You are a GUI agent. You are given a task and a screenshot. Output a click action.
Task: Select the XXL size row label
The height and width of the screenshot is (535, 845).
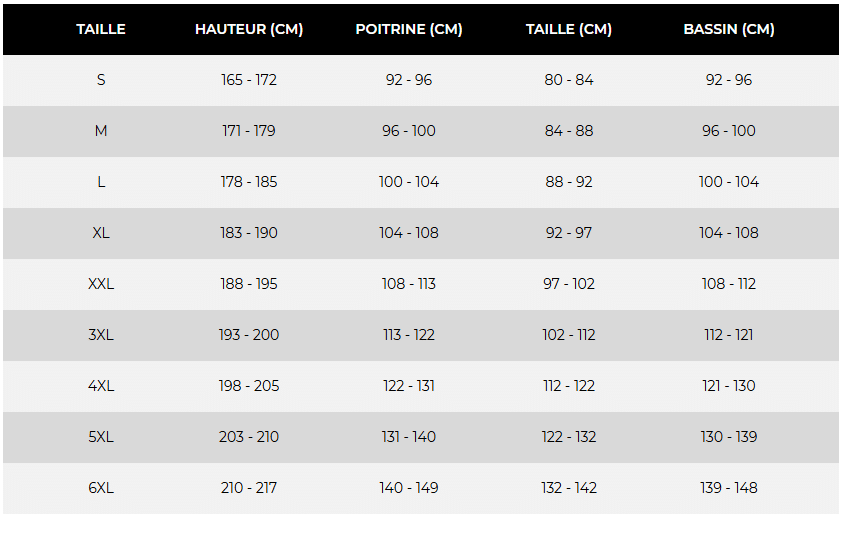[x=101, y=284]
